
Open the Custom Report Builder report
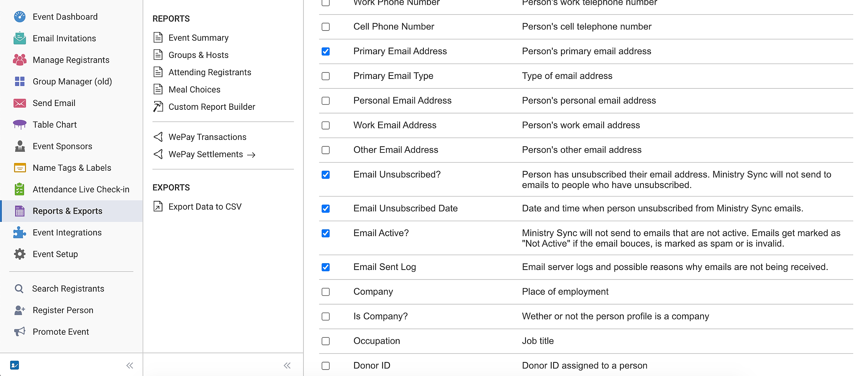[x=212, y=107]
